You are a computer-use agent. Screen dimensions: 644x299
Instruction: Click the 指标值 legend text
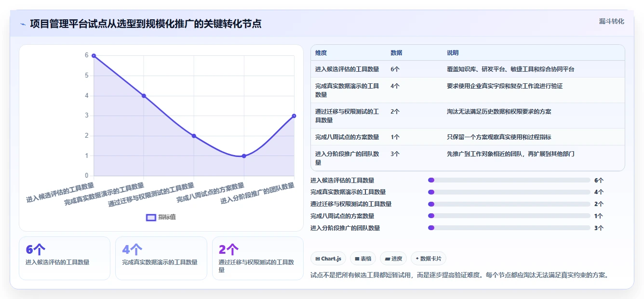pyautogui.click(x=167, y=217)
